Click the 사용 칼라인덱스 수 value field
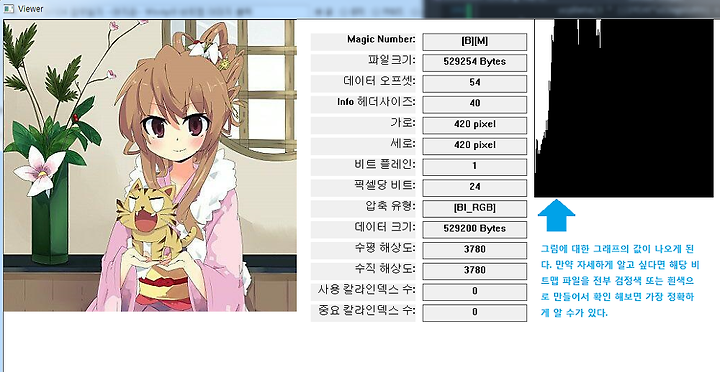The height and width of the screenshot is (372, 720). click(474, 292)
